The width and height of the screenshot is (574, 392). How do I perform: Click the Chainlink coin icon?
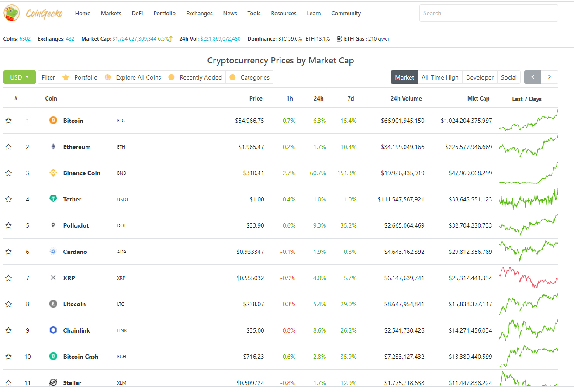53,330
